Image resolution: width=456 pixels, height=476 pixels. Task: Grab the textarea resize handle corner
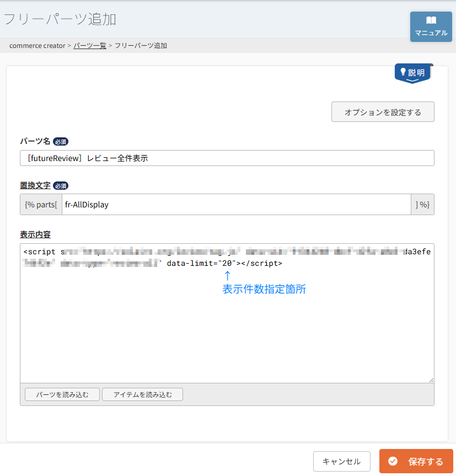click(x=431, y=380)
